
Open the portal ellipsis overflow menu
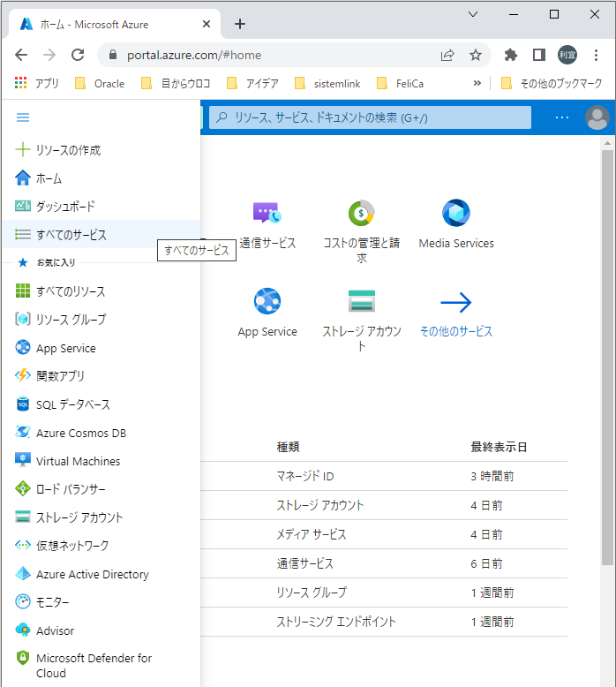pos(561,117)
